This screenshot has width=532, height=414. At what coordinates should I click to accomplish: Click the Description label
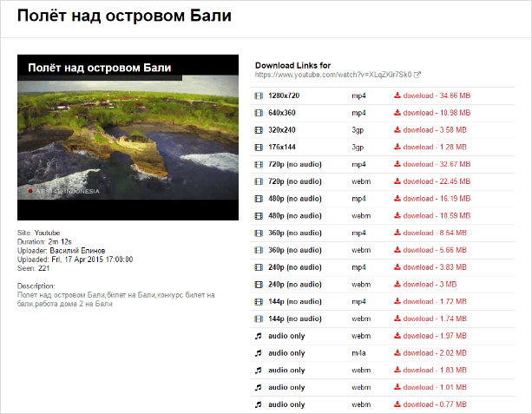(x=36, y=286)
